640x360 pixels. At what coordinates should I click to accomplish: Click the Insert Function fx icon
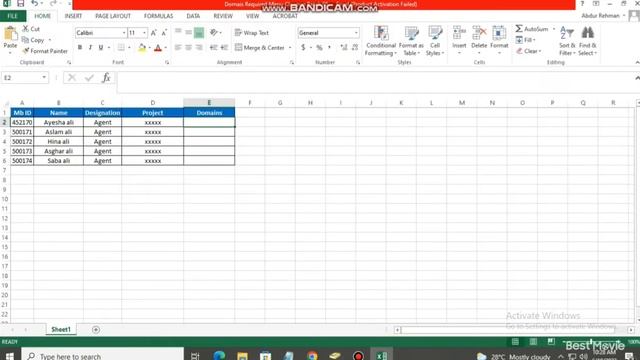(x=106, y=78)
